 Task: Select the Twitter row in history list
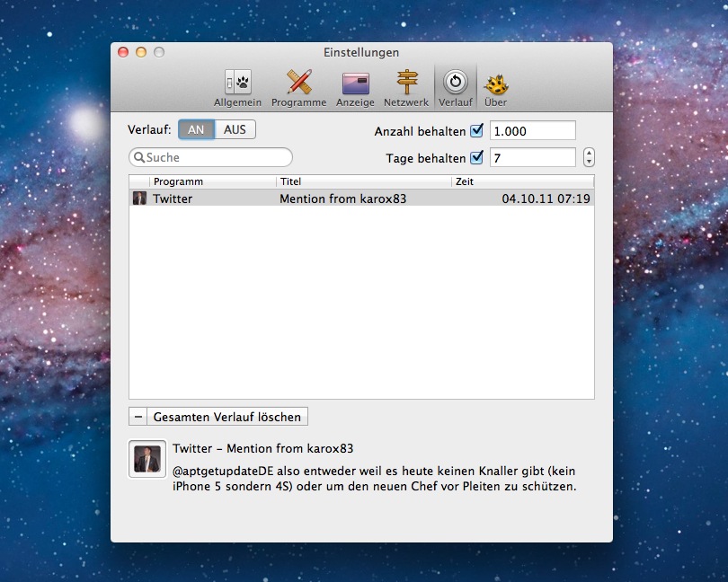tap(361, 198)
